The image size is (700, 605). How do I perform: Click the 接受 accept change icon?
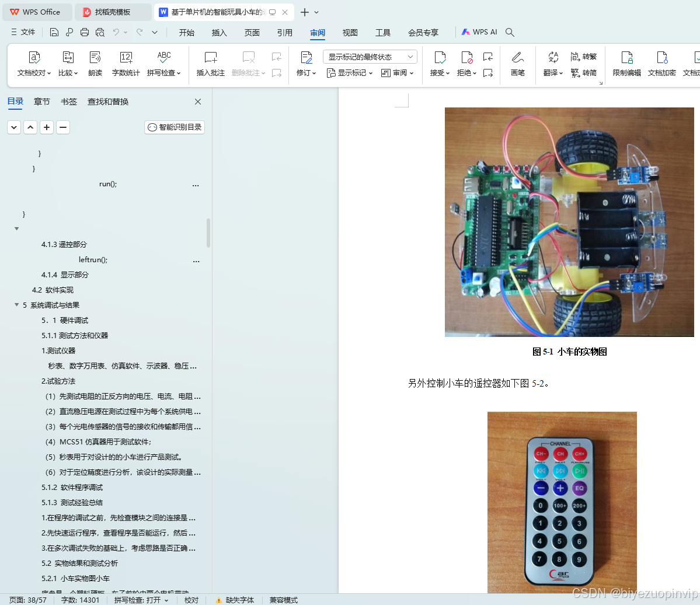[440, 57]
